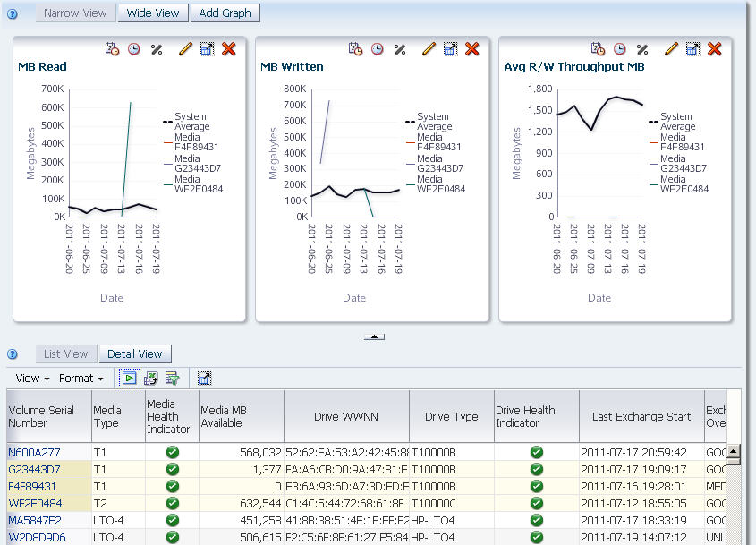756x545 pixels.
Task: Open volume serial number link N600A277
Action: click(34, 453)
